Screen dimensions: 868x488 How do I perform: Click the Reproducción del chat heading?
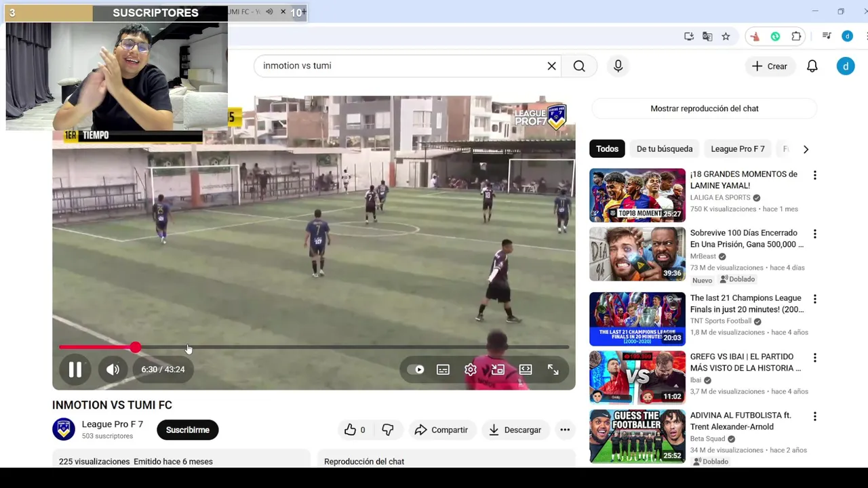pos(364,462)
